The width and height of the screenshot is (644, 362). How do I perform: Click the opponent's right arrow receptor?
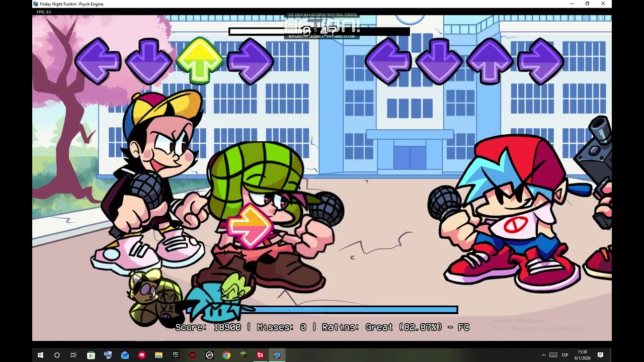[x=250, y=61]
